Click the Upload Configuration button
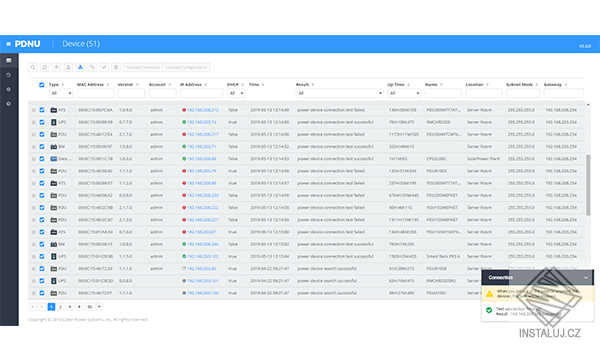The image size is (600, 360). (x=186, y=67)
